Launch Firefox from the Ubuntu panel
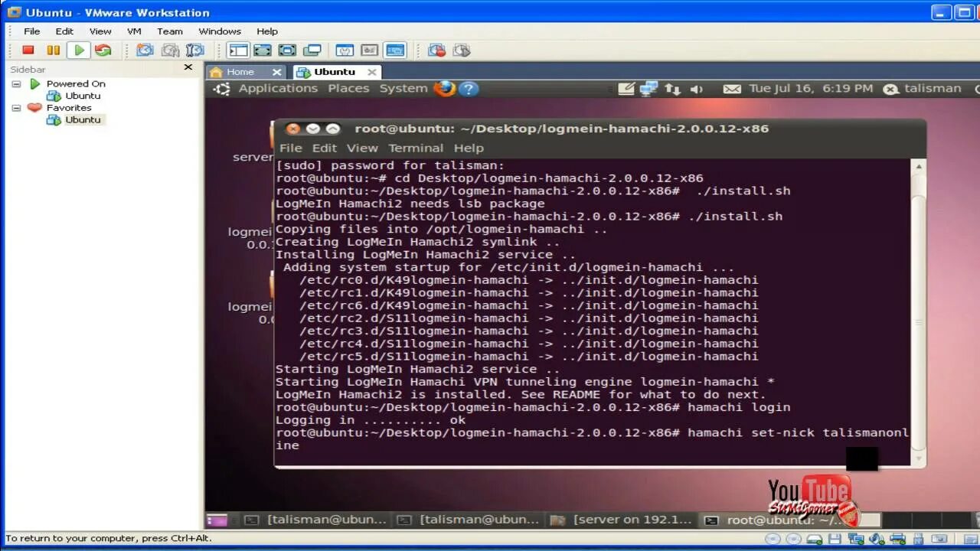Image resolution: width=980 pixels, height=551 pixels. coord(444,88)
